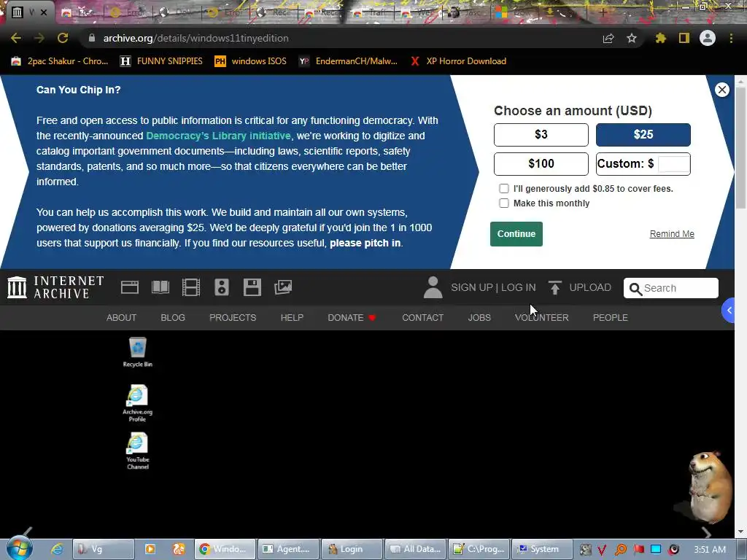Image resolution: width=747 pixels, height=560 pixels.
Task: Open the Internet Archive texts book icon
Action: click(x=160, y=287)
